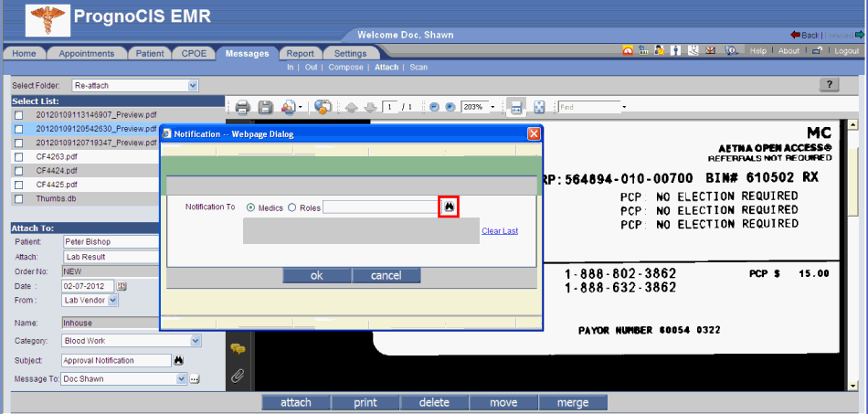Open the Scan submenu under Messages

pyautogui.click(x=418, y=67)
